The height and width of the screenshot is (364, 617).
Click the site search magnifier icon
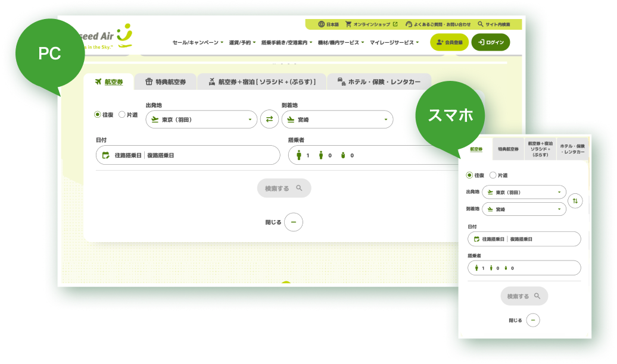(480, 24)
